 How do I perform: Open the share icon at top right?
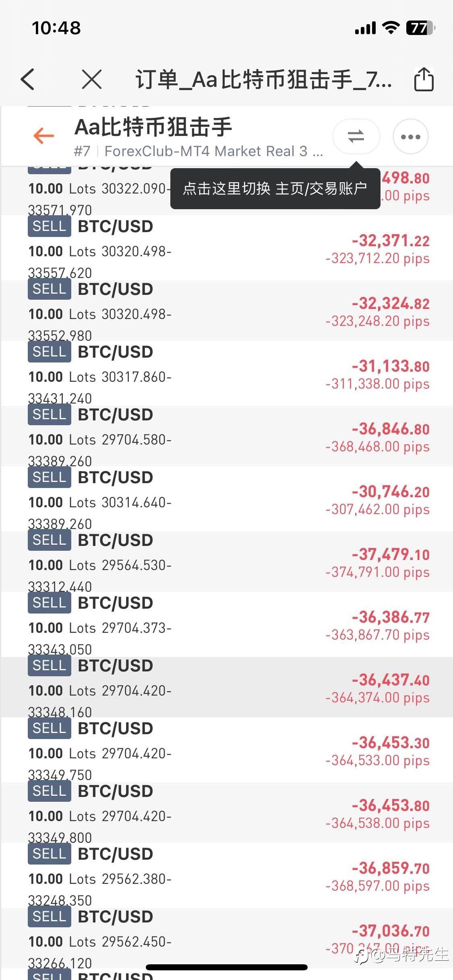(424, 79)
